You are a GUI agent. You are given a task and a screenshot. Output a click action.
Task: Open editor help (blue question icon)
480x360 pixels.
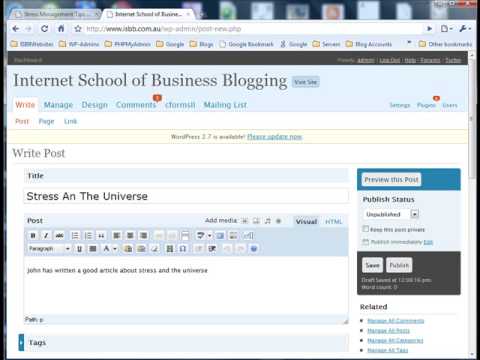[x=254, y=249]
